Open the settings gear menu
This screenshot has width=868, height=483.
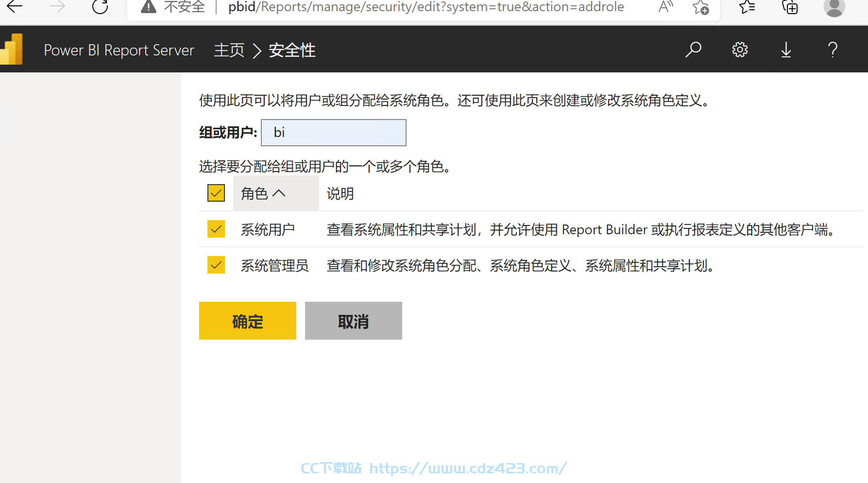740,50
